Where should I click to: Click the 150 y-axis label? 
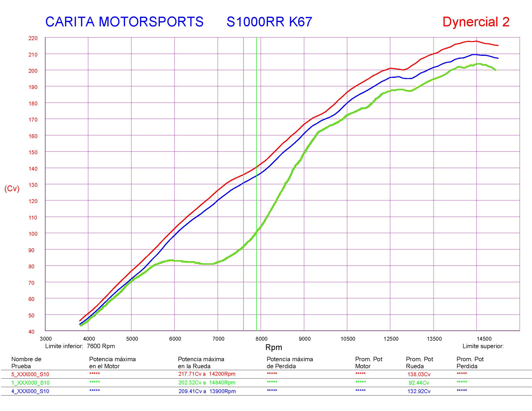coord(33,152)
